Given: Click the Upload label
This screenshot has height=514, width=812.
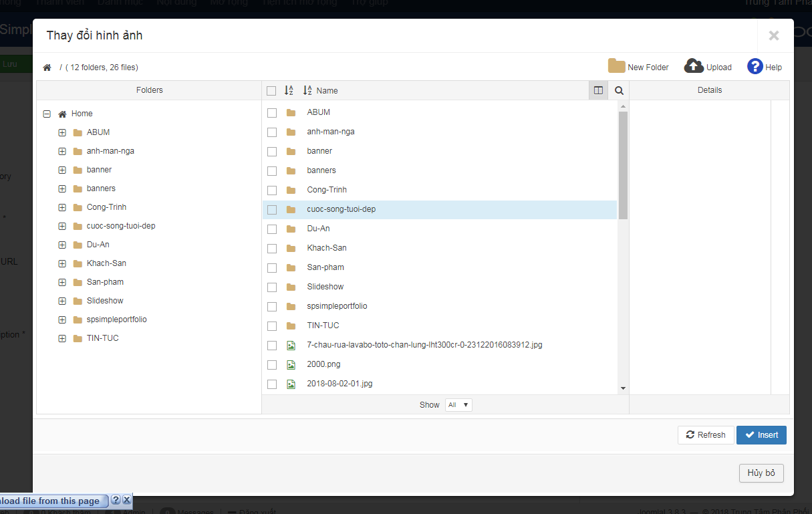Looking at the screenshot, I should 719,68.
